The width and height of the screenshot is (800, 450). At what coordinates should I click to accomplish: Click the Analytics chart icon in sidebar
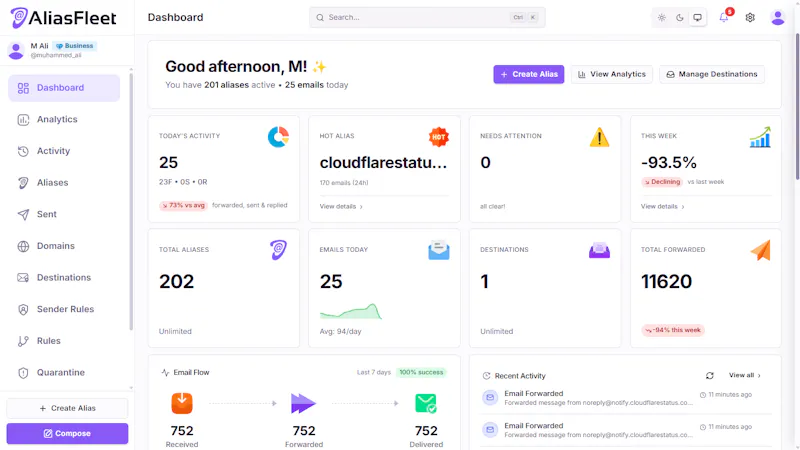[x=23, y=120]
